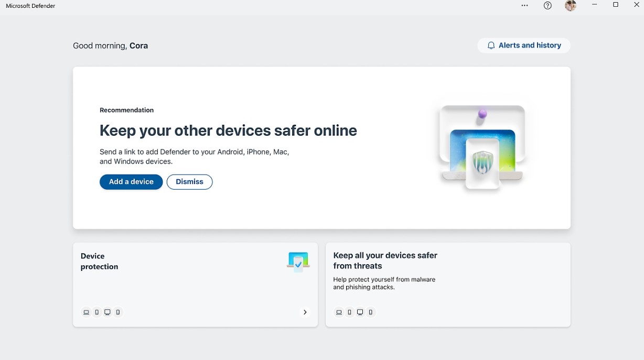
Task: Click monitor icon in Keep all devices safer card
Action: 360,312
